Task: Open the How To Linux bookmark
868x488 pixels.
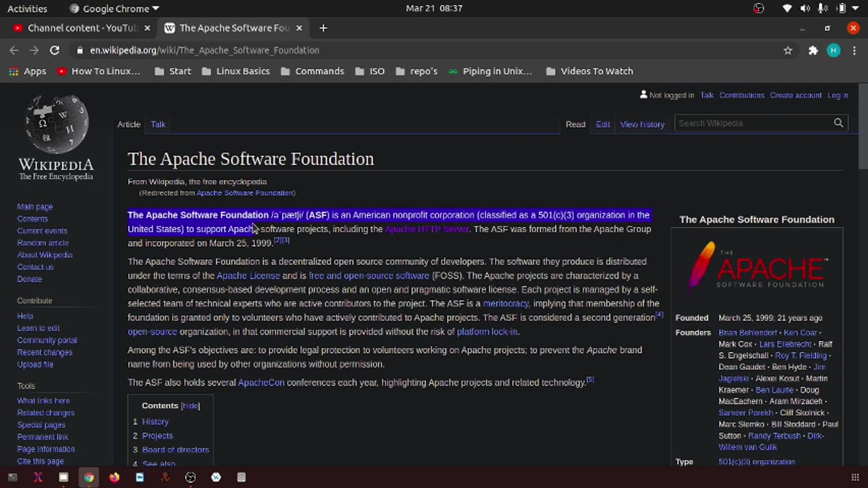Action: click(99, 71)
